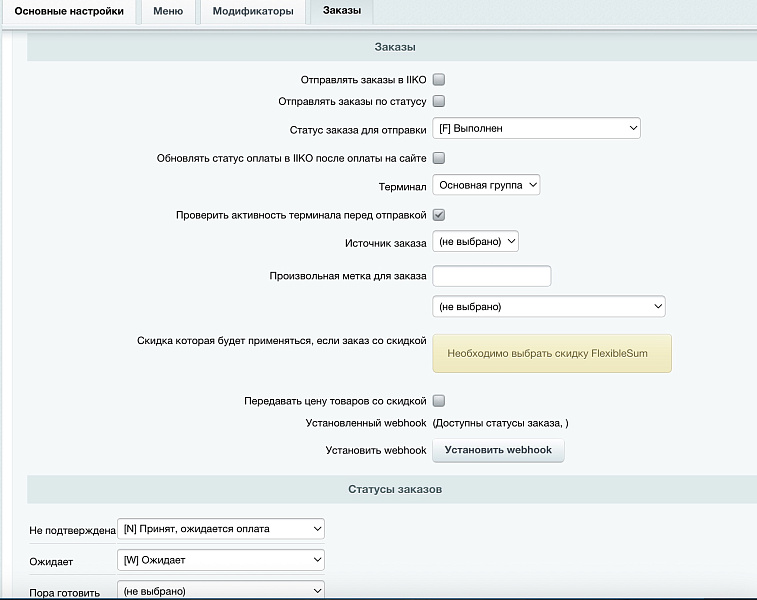Expand the 'Терминал' dropdown list
Viewport: 757px width, 600px height.
pyautogui.click(x=486, y=185)
